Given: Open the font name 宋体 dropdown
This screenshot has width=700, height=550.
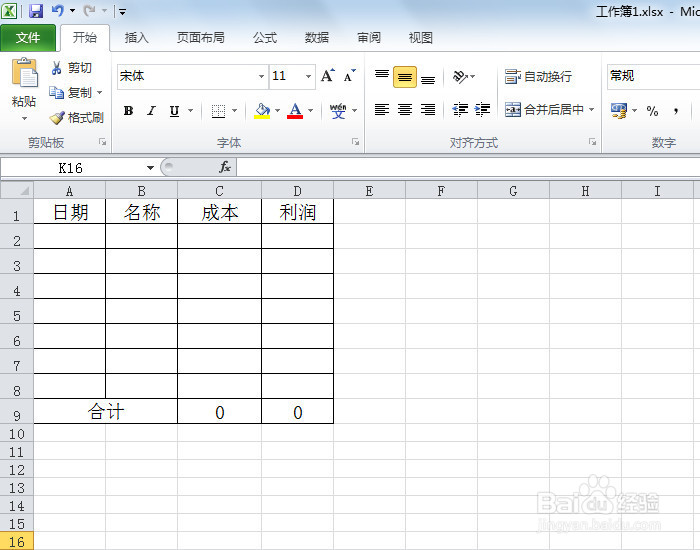Looking at the screenshot, I should tap(262, 76).
